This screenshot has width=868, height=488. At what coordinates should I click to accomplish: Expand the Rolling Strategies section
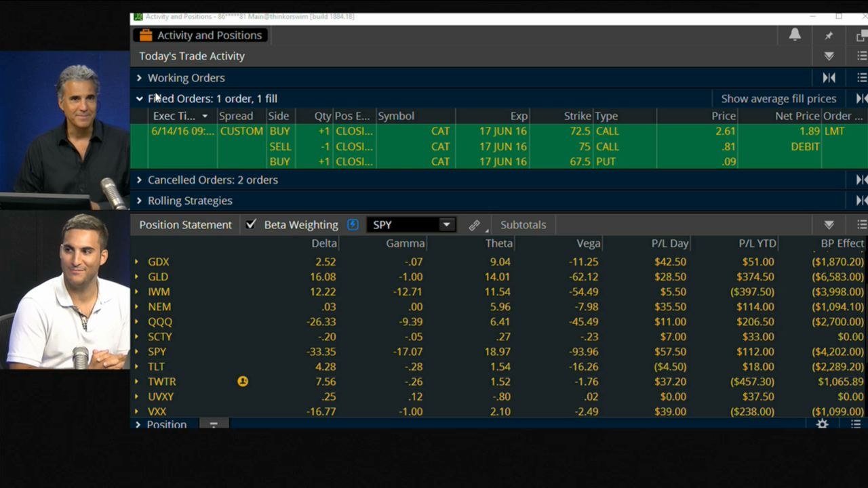(139, 201)
